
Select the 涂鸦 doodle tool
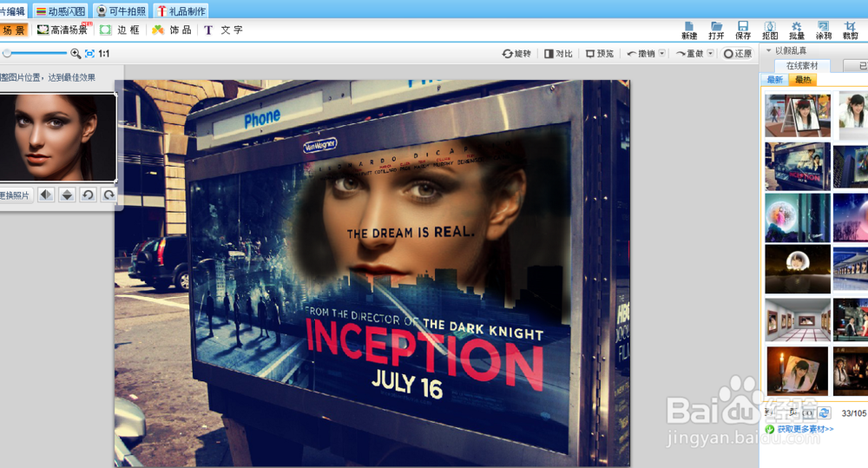click(824, 30)
